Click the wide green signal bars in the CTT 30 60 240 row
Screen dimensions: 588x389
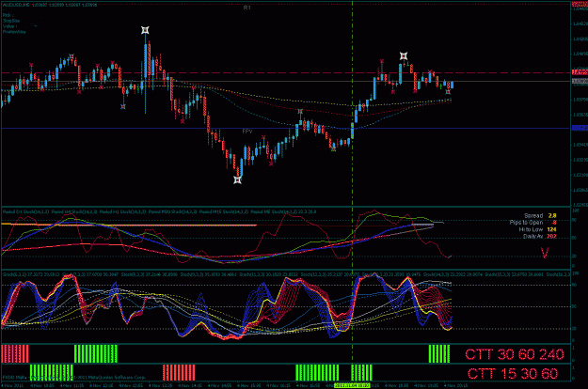pos(96,354)
